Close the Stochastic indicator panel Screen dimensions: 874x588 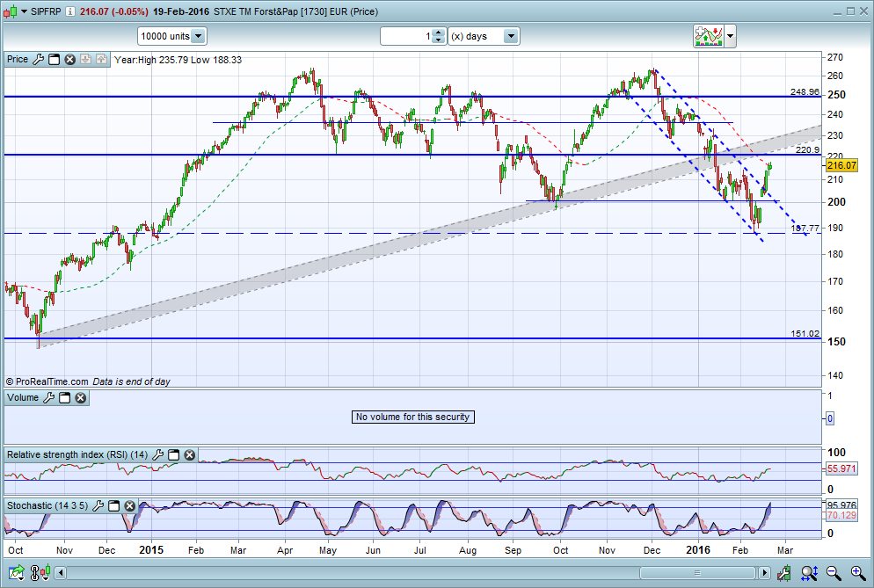[128, 506]
